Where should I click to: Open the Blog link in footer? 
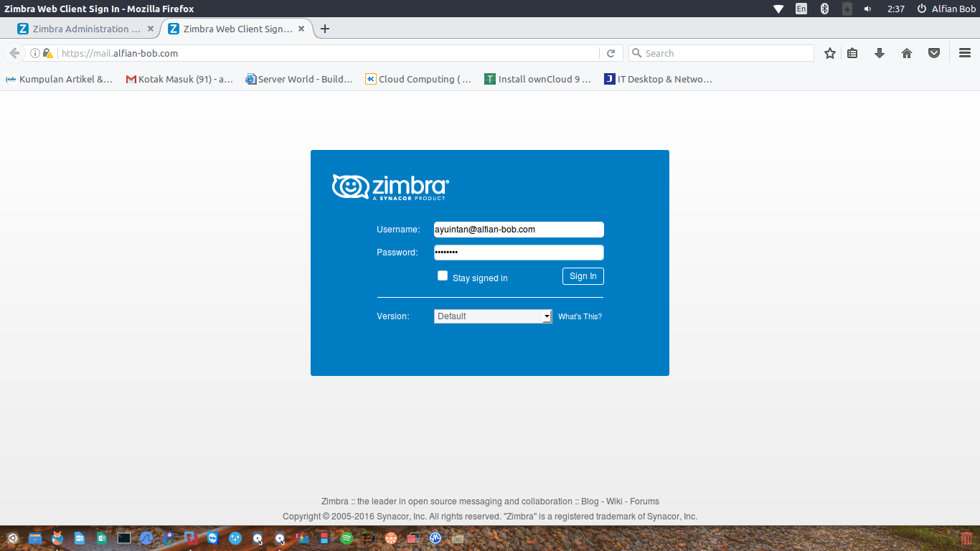pyautogui.click(x=590, y=501)
